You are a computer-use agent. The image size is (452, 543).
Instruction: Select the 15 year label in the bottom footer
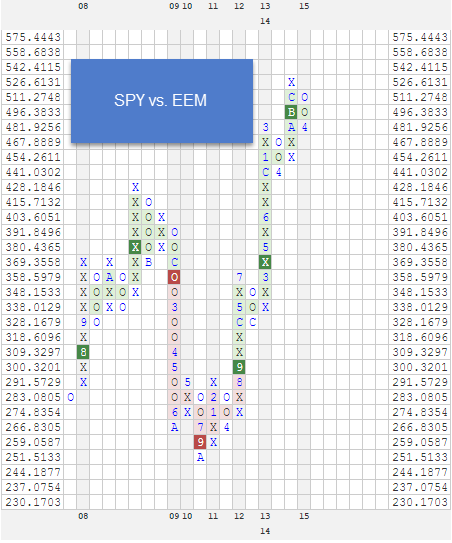tap(304, 516)
